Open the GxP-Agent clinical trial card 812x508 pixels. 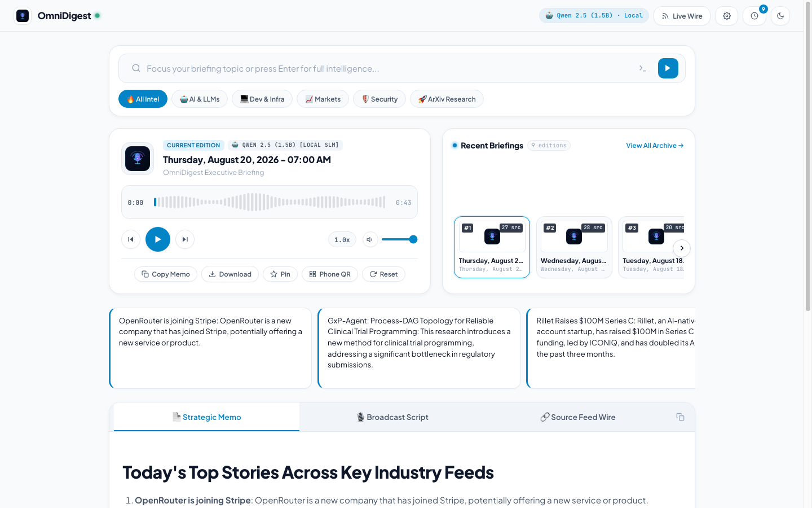tap(419, 348)
